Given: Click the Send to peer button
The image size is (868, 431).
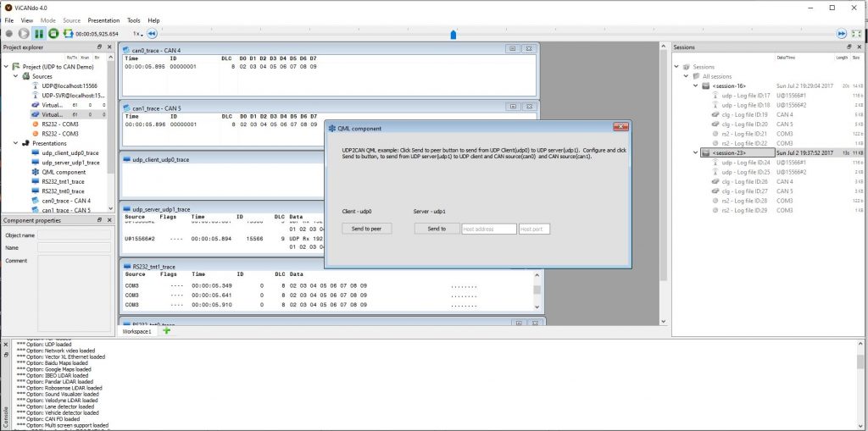Looking at the screenshot, I should point(367,229).
